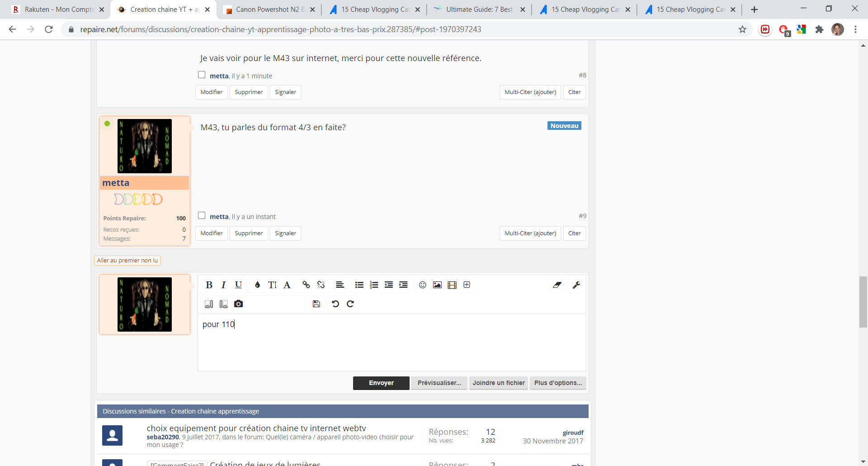Image resolution: width=868 pixels, height=466 pixels.
Task: Insert a numbered ordered list
Action: pos(374,285)
